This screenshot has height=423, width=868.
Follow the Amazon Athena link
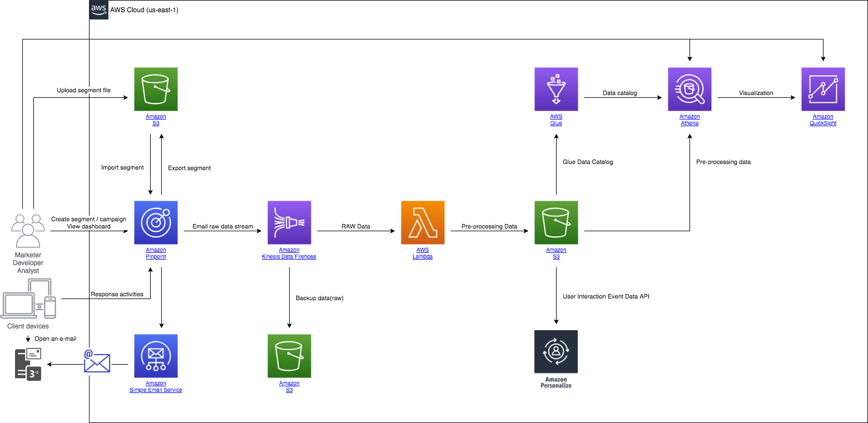pyautogui.click(x=690, y=120)
